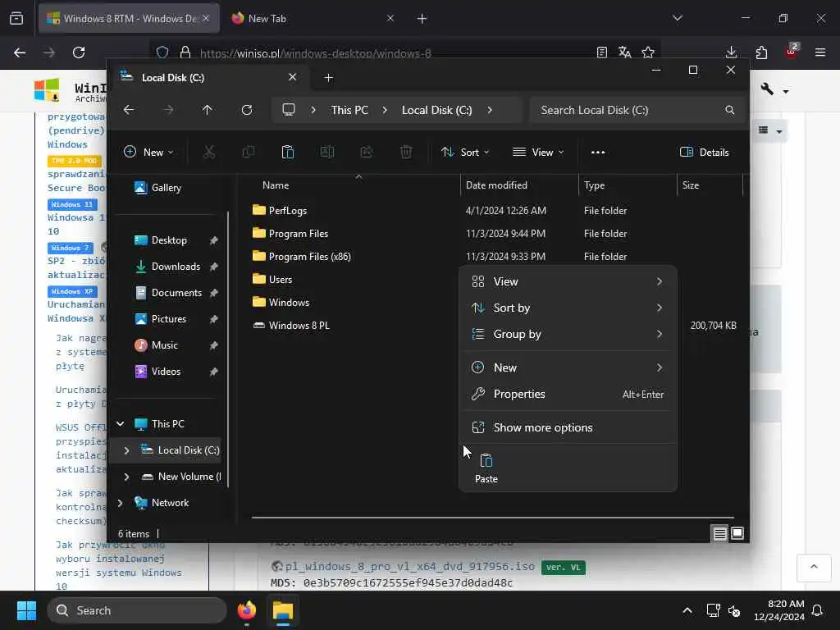Expand Local Disk (C:) in navigation tree
The height and width of the screenshot is (630, 840).
[x=126, y=450]
